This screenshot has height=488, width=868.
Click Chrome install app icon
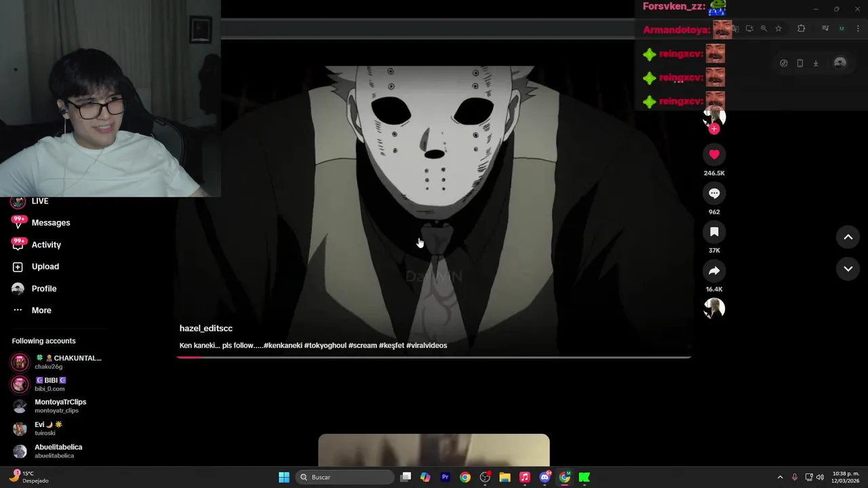click(x=749, y=28)
